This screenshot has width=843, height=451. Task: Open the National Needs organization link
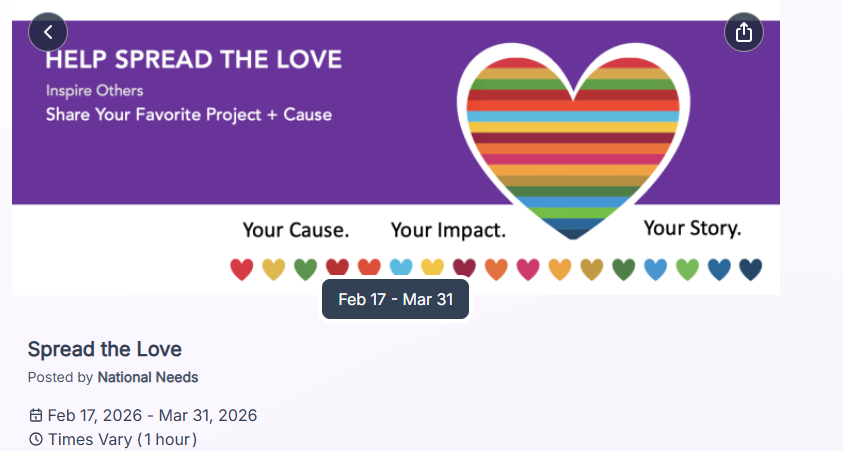pos(148,377)
